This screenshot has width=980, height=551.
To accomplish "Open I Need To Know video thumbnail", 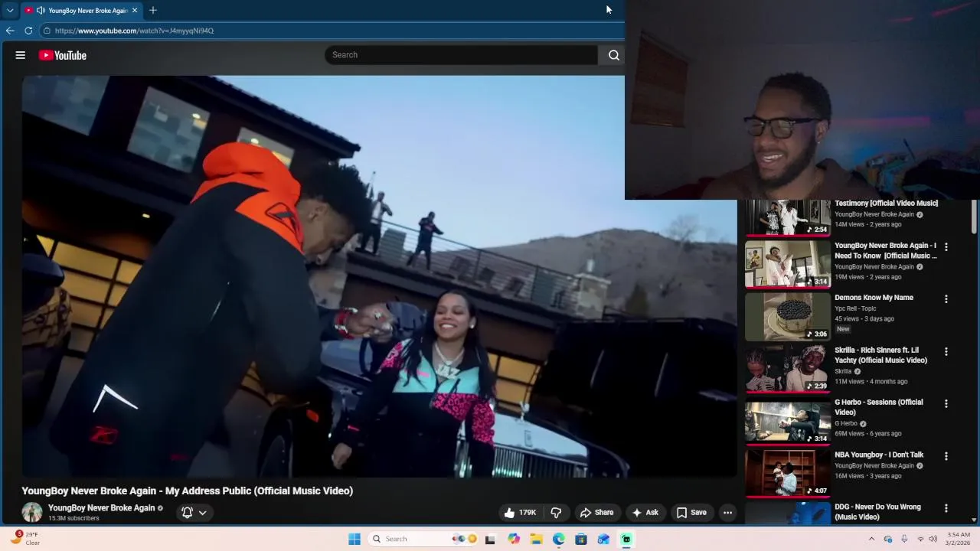I will 787,264.
